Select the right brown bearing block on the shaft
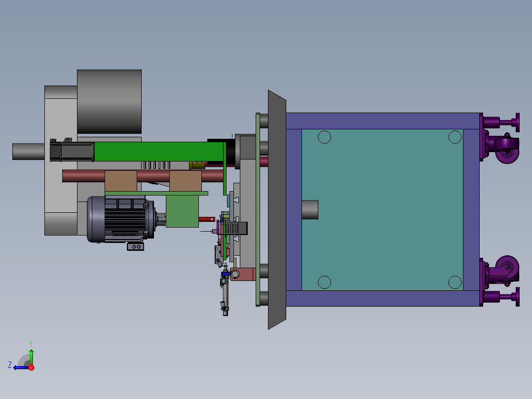The image size is (532, 399). tap(185, 181)
